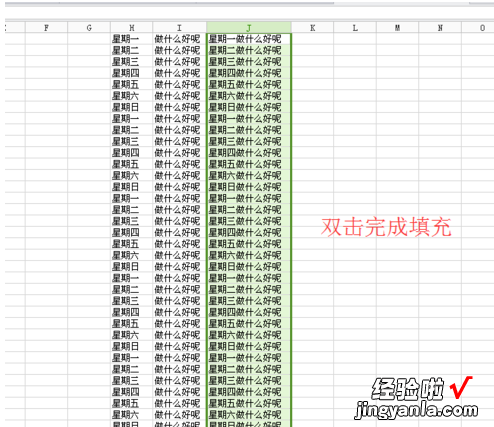494x427 pixels.
Task: Click the highlighted column J header
Action: click(249, 28)
